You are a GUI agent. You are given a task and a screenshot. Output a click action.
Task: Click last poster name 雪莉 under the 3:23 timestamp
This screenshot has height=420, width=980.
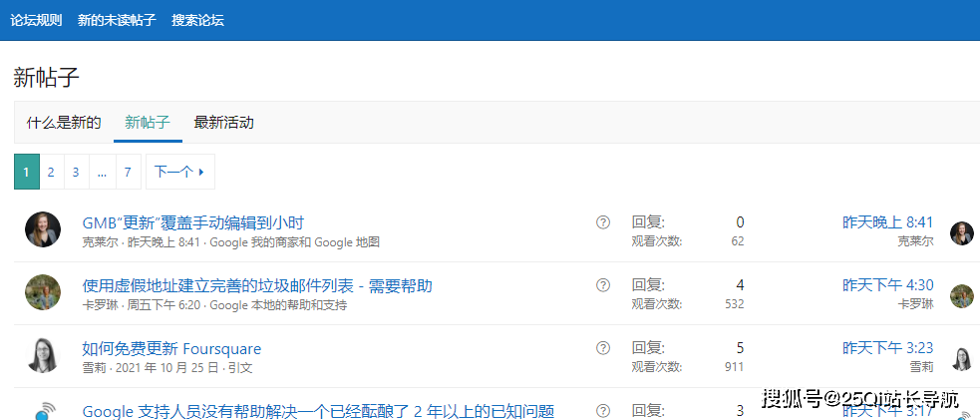tap(922, 367)
